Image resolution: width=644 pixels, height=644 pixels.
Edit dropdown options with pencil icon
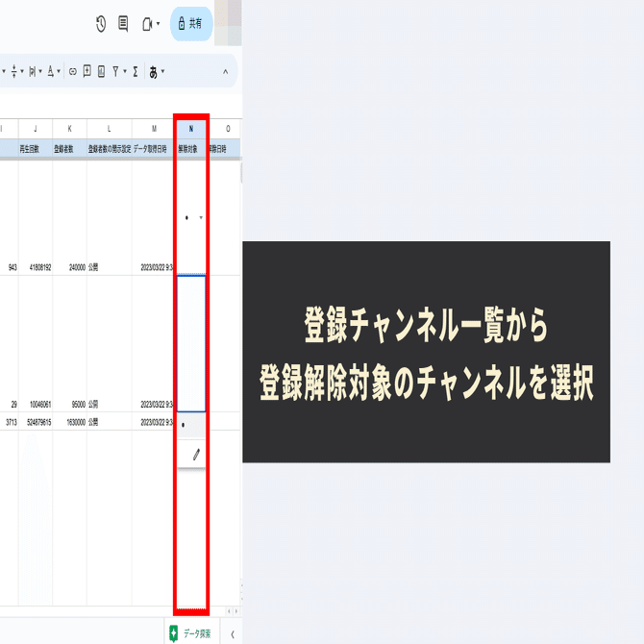196,455
